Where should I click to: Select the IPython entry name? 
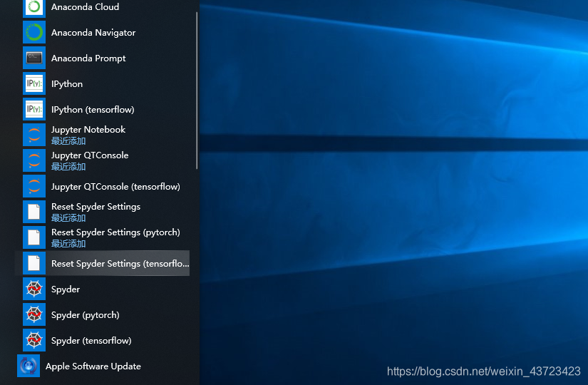click(67, 83)
